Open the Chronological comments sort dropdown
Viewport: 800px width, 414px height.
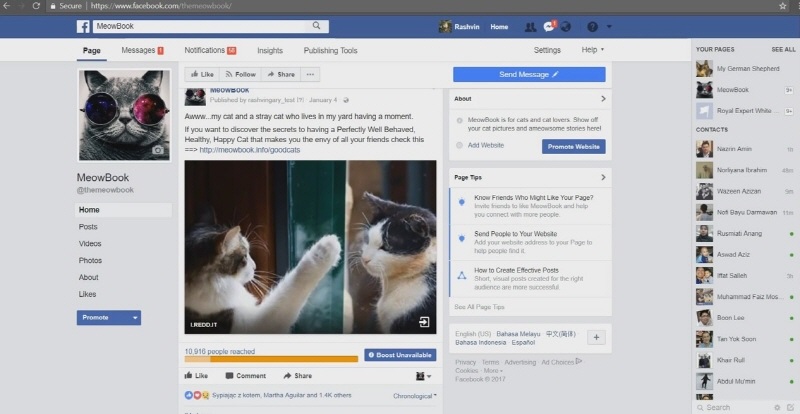(x=415, y=396)
